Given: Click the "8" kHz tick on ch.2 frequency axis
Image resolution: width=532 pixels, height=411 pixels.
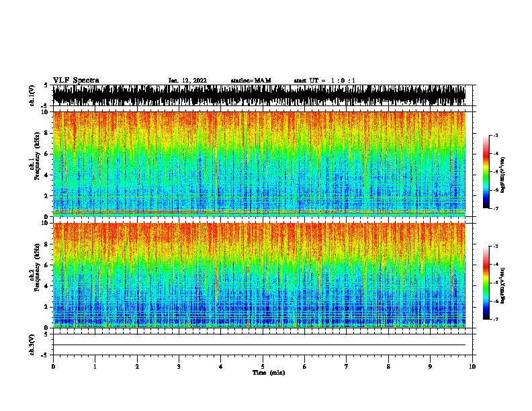Looking at the screenshot, I should (x=46, y=244).
